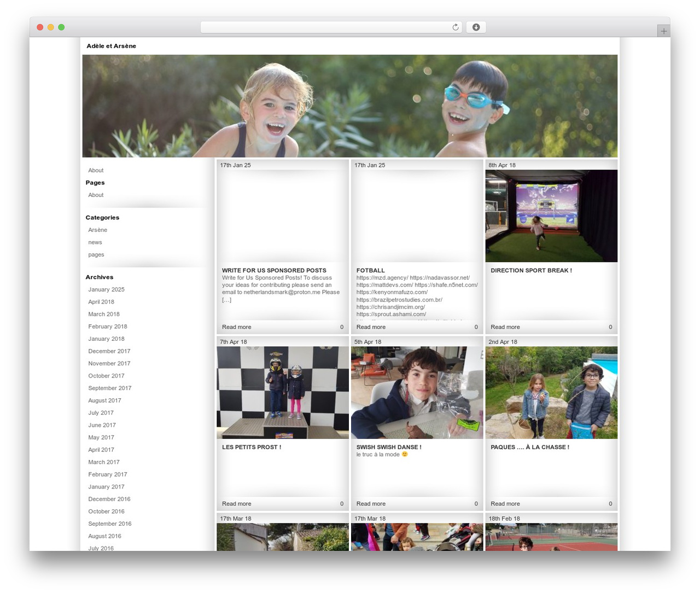Click the header banner photo of kids
This screenshot has height=593, width=700.
pos(350,106)
